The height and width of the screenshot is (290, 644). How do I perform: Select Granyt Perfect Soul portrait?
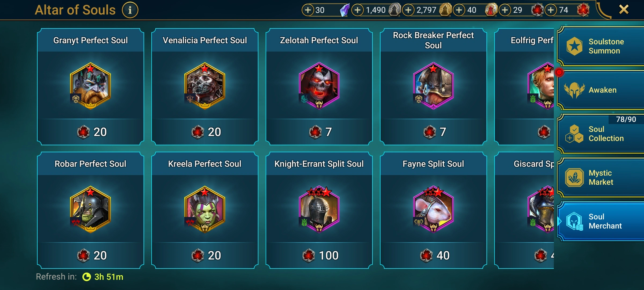click(x=90, y=86)
